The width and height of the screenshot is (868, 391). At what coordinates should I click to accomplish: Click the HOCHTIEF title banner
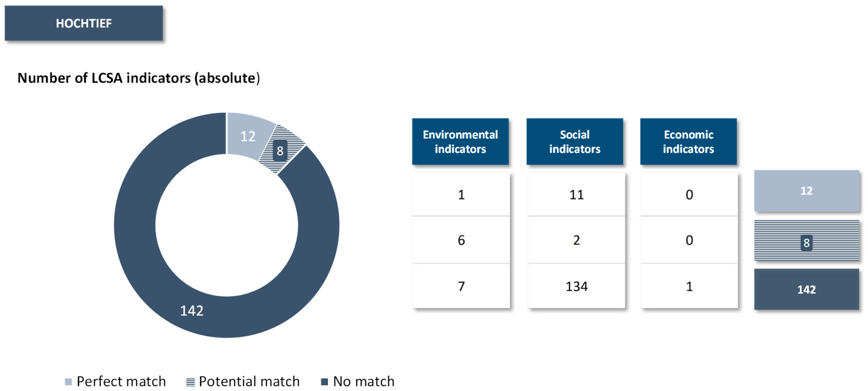tap(84, 23)
